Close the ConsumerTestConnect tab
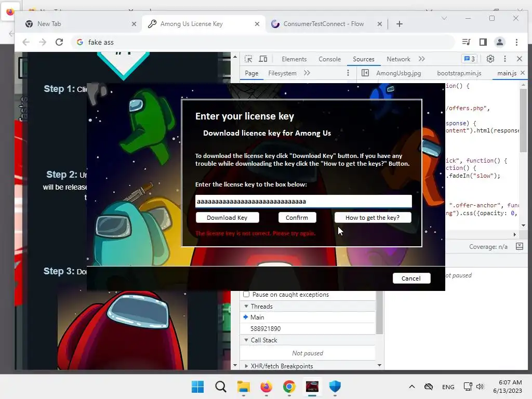 380,24
